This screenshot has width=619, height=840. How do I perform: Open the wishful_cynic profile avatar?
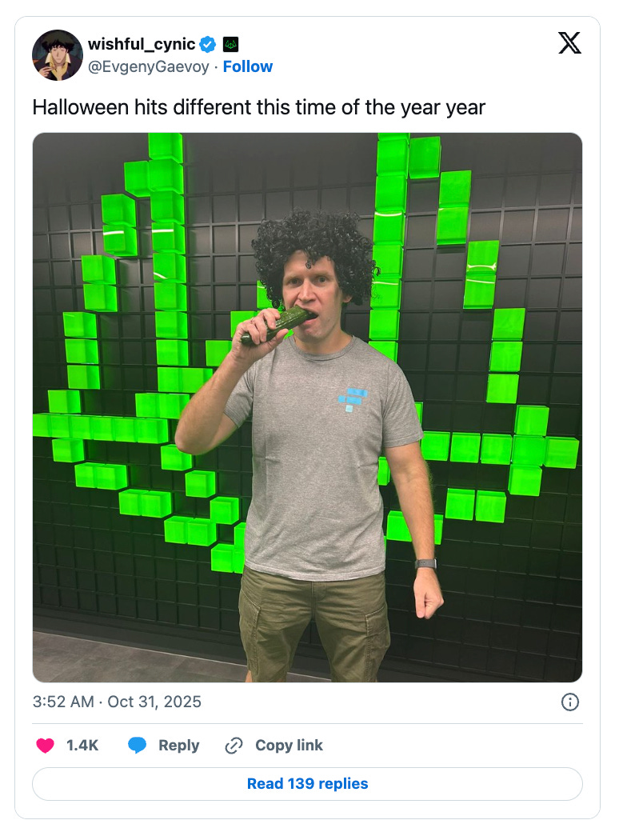(x=58, y=55)
